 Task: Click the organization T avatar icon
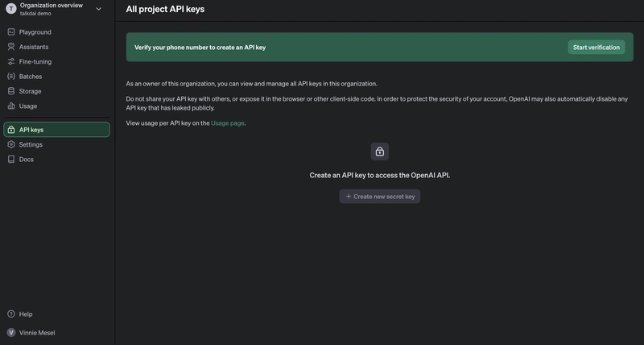coord(11,9)
